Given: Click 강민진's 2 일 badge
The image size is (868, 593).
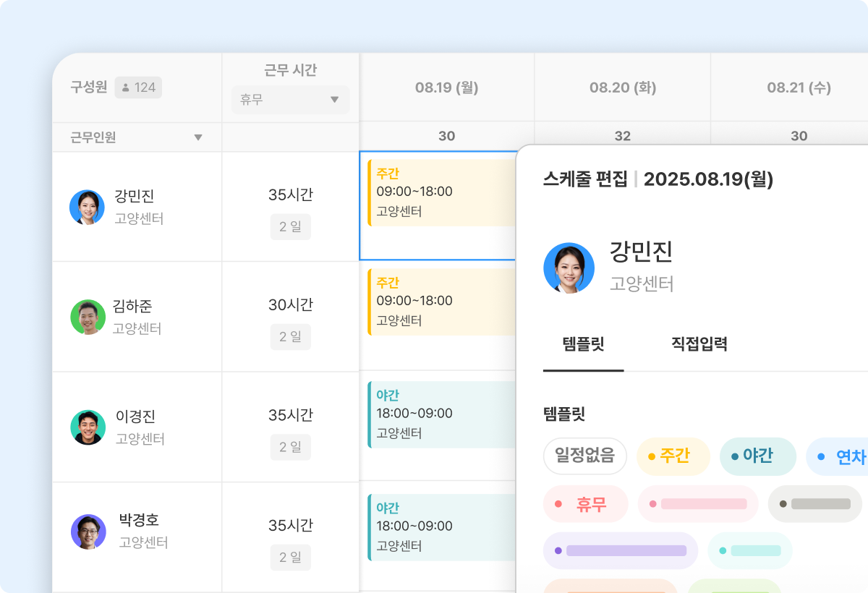Looking at the screenshot, I should coord(291,227).
